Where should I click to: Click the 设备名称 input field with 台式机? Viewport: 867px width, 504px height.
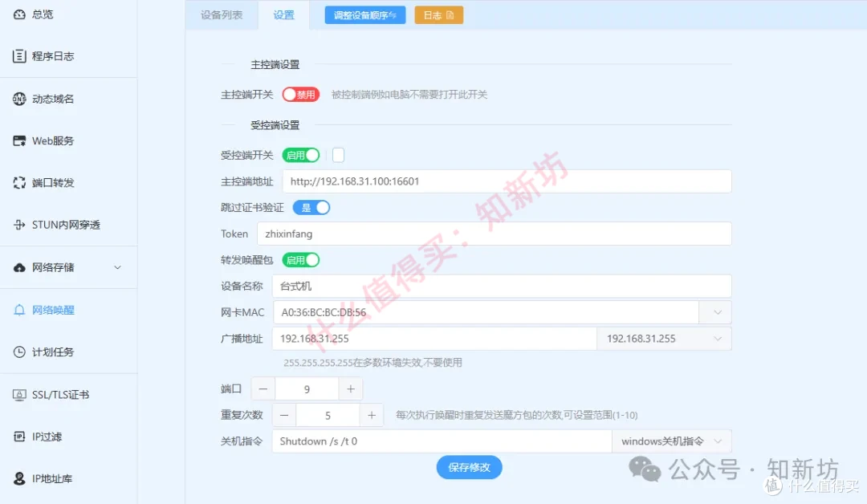(x=502, y=287)
